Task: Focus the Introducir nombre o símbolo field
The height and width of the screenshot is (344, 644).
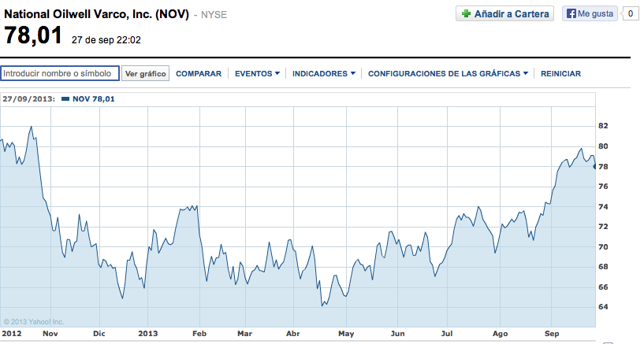Action: click(x=60, y=73)
